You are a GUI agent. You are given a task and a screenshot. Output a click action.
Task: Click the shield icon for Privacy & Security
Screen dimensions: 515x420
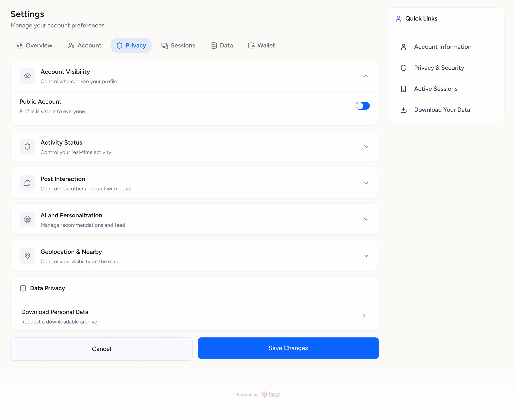(x=403, y=68)
